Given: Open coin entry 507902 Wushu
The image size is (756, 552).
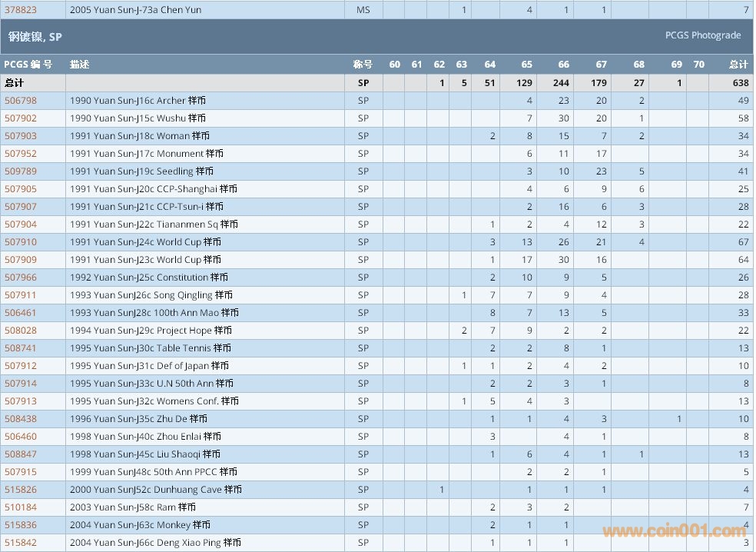Looking at the screenshot, I should point(21,118).
